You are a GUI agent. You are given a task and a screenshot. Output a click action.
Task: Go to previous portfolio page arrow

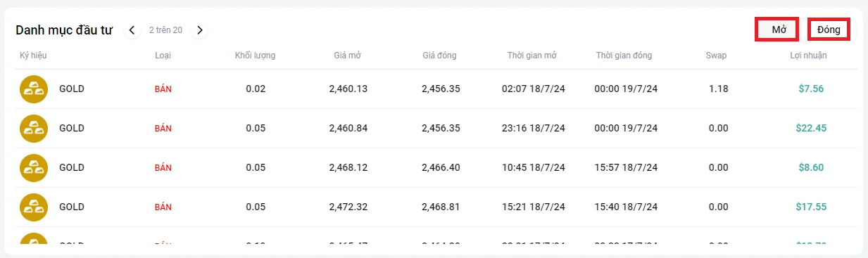(x=132, y=30)
